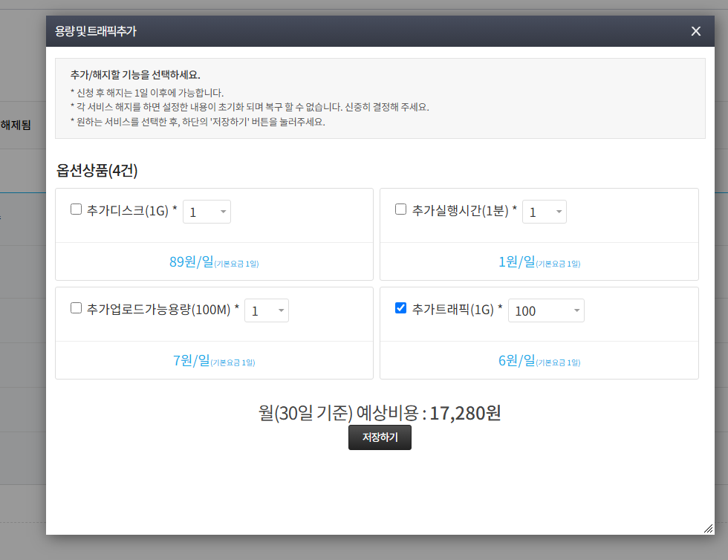The image size is (728, 560).
Task: Click the 6원/일 price text
Action: click(x=516, y=360)
